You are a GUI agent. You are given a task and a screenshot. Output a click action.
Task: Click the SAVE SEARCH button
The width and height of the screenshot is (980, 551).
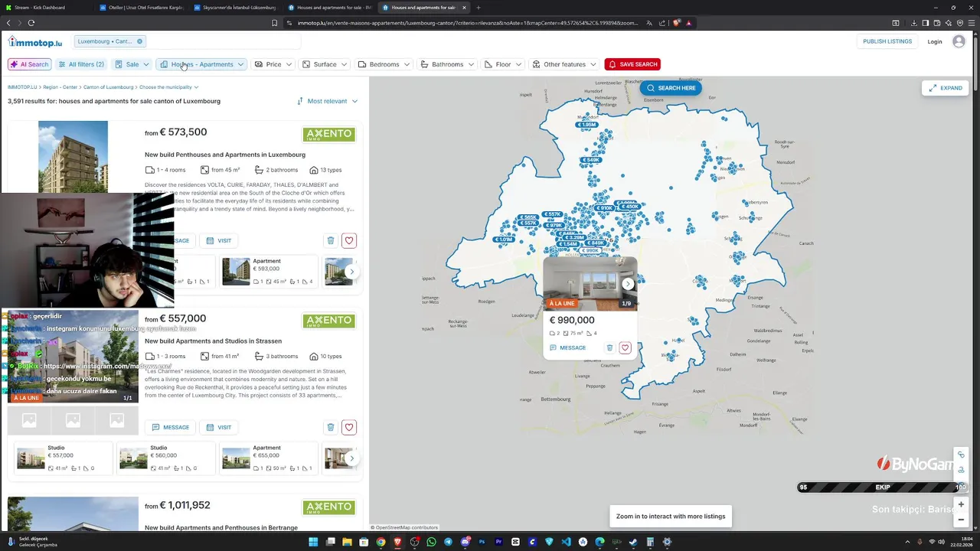click(x=632, y=64)
